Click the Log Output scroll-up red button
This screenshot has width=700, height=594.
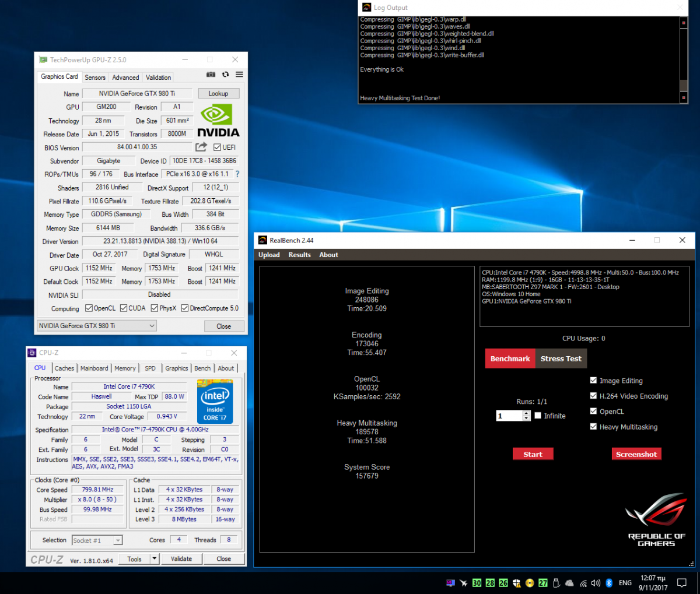pos(684,23)
